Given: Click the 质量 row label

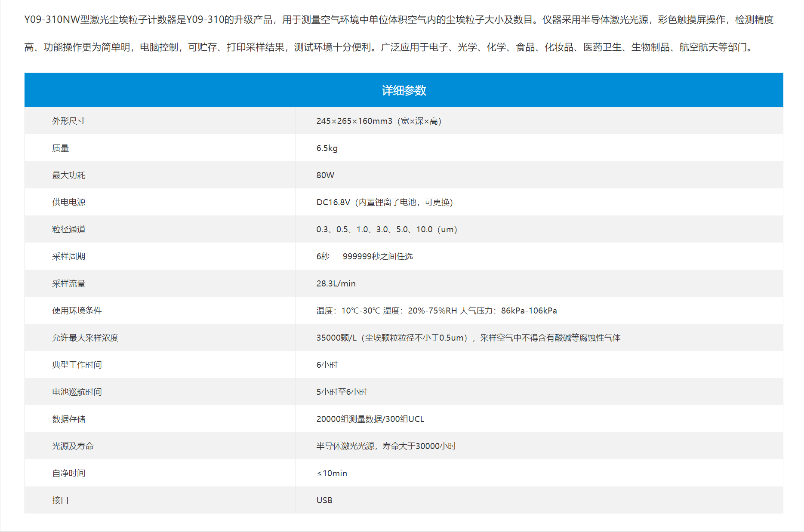Looking at the screenshot, I should (x=60, y=148).
